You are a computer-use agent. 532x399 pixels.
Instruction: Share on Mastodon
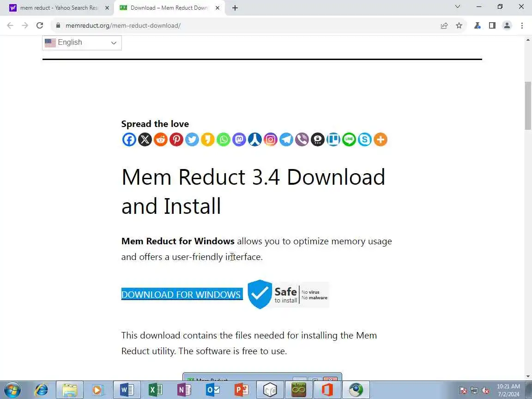pyautogui.click(x=239, y=139)
